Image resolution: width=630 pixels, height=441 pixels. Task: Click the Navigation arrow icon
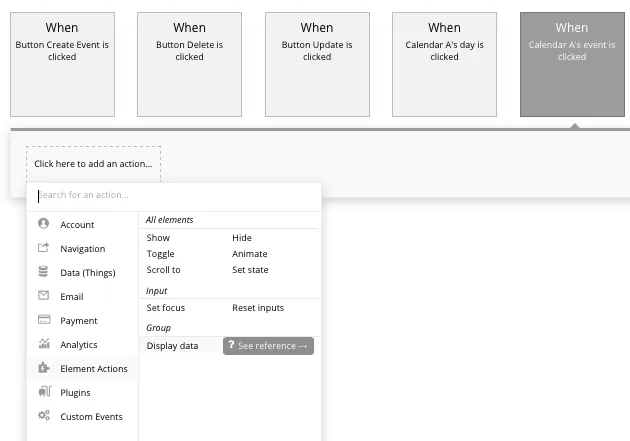pyautogui.click(x=43, y=248)
